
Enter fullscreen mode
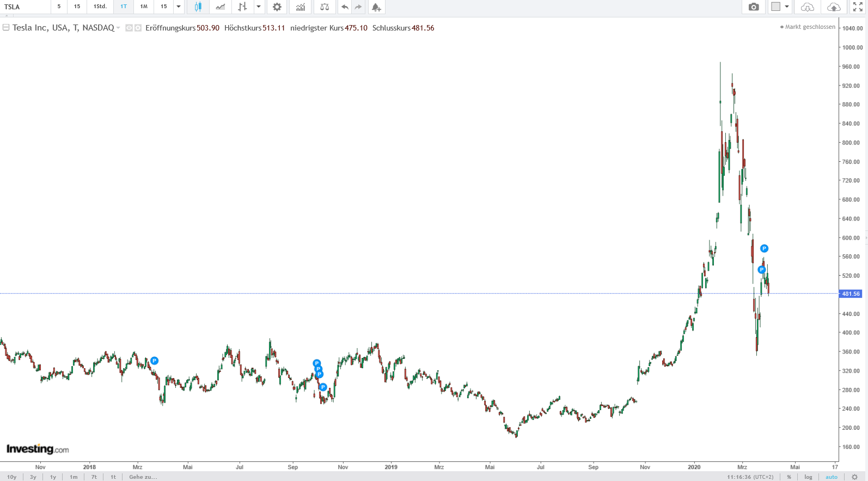(858, 7)
